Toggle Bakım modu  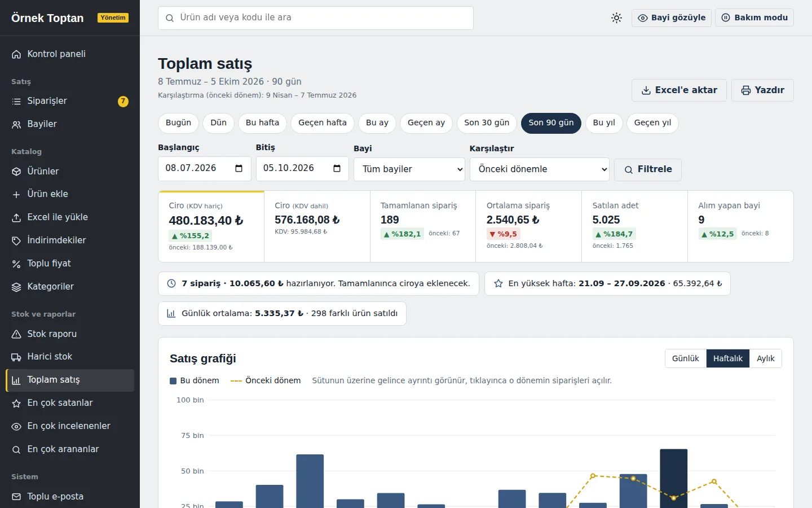[754, 17]
